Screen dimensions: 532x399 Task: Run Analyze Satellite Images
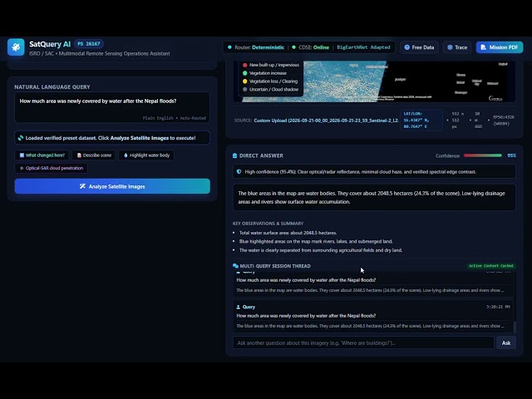click(112, 186)
